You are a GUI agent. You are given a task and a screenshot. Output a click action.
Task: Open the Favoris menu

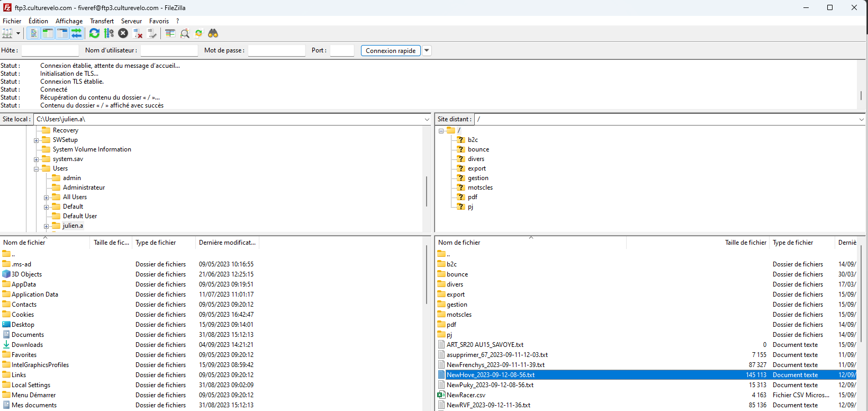[159, 21]
